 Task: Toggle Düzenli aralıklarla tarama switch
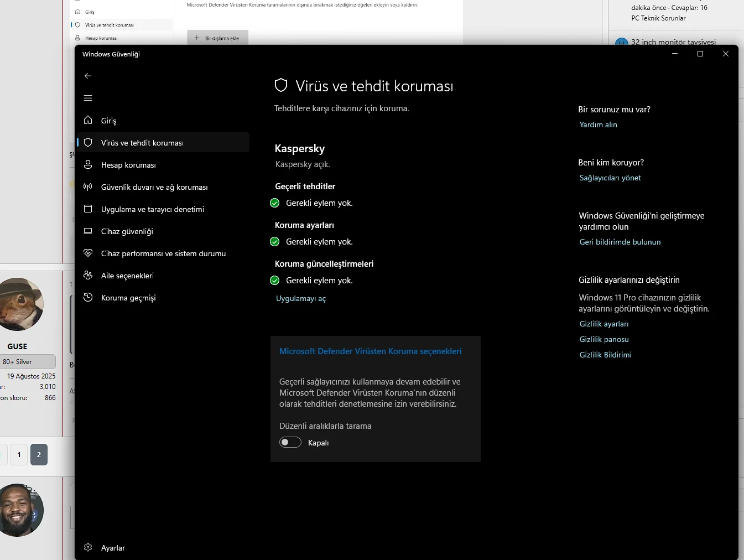[290, 442]
